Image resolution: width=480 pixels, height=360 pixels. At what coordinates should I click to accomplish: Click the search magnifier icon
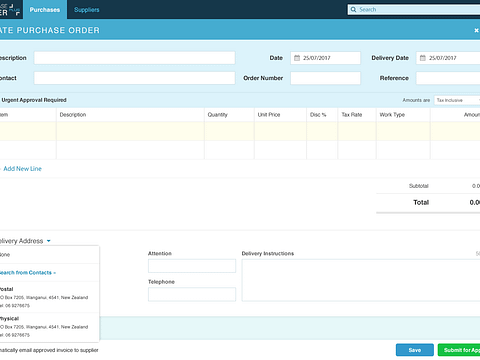[x=353, y=10]
